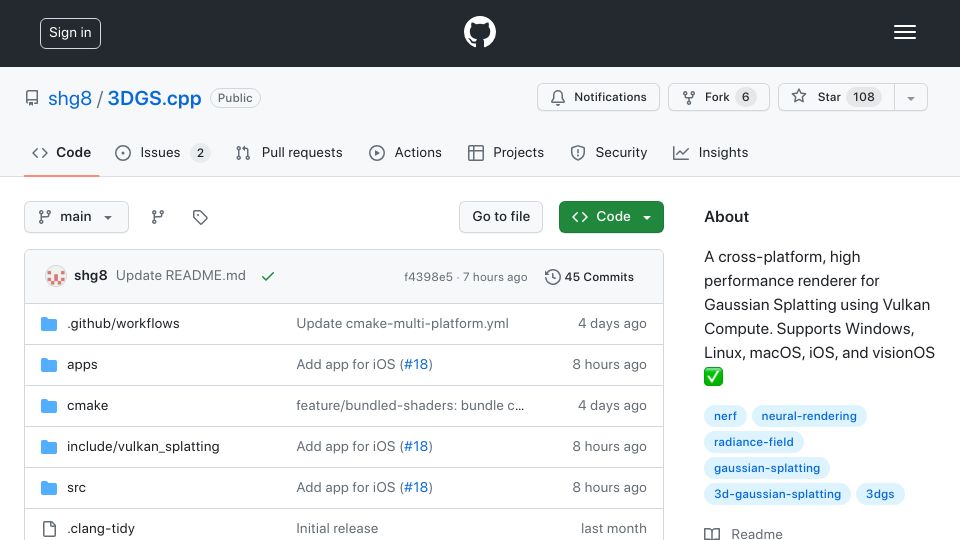Fork the 3DGS.cpp repository
The image size is (960, 540).
tap(719, 97)
